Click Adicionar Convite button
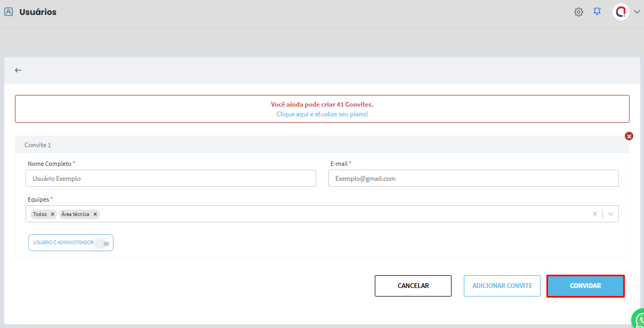This screenshot has width=644, height=328. pyautogui.click(x=502, y=286)
